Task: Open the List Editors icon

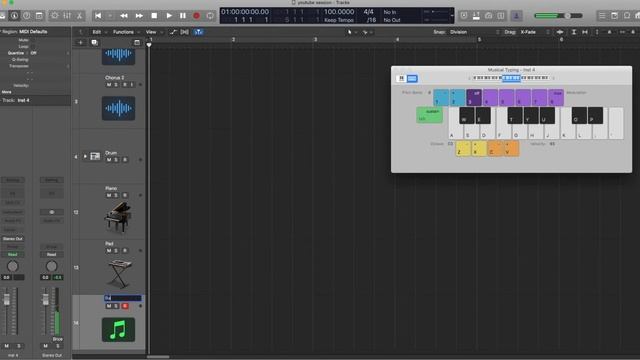Action: [x=602, y=16]
